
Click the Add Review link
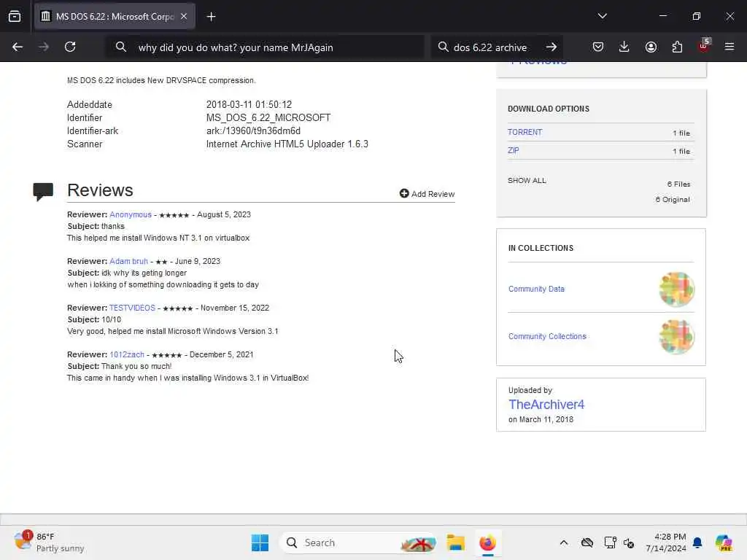427,194
